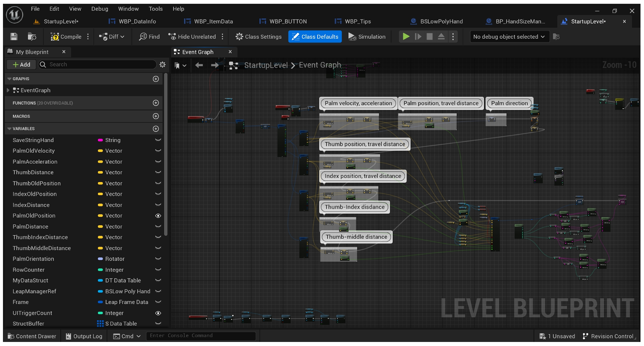This screenshot has height=346, width=644.
Task: Toggle UITriggerCount variable visibility eye
Action: (158, 313)
